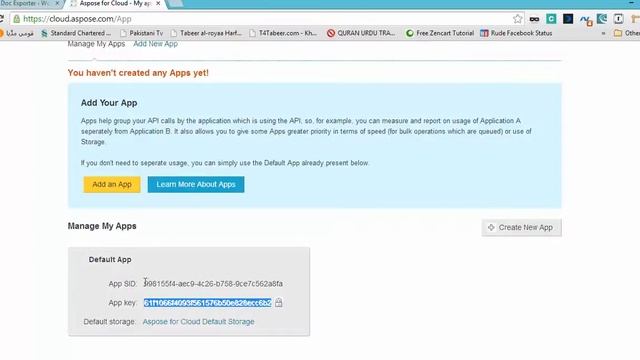Click the Default App heading
Viewport: 640px width, 360px height.
[110, 260]
